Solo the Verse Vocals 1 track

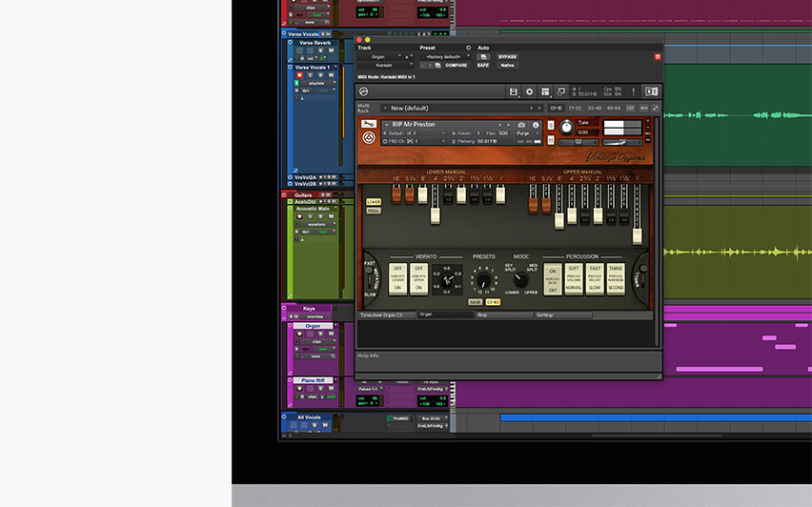[x=320, y=75]
